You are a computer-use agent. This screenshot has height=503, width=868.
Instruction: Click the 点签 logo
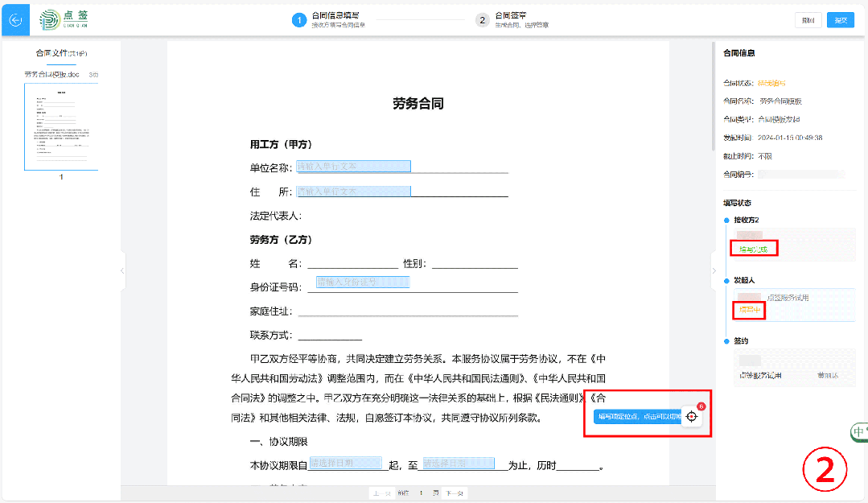(x=64, y=19)
